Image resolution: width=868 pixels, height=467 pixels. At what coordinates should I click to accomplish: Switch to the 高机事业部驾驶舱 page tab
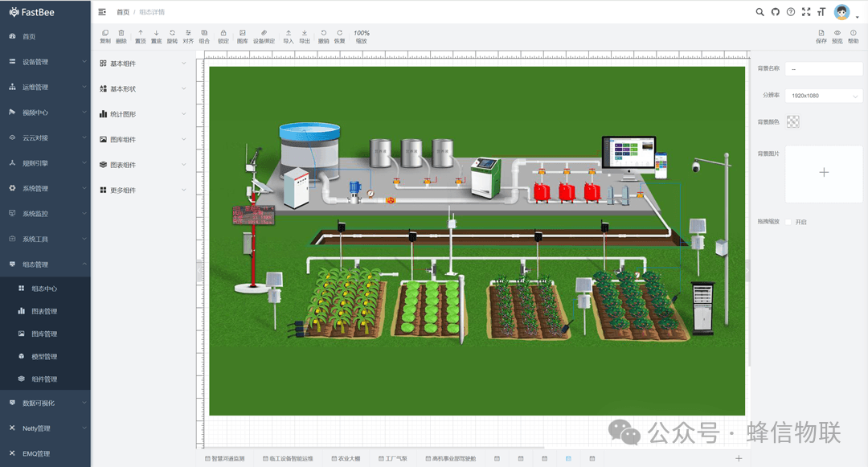pos(451,459)
